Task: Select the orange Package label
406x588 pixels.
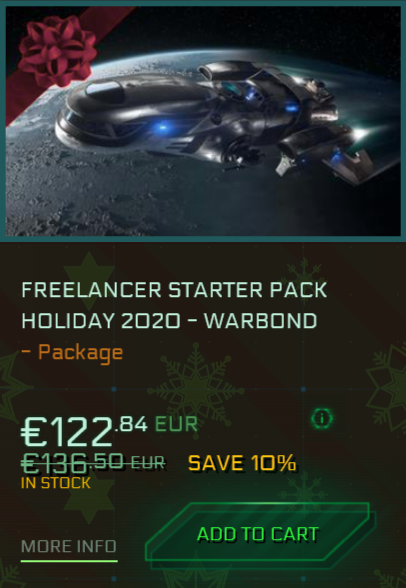Action: pyautogui.click(x=72, y=353)
